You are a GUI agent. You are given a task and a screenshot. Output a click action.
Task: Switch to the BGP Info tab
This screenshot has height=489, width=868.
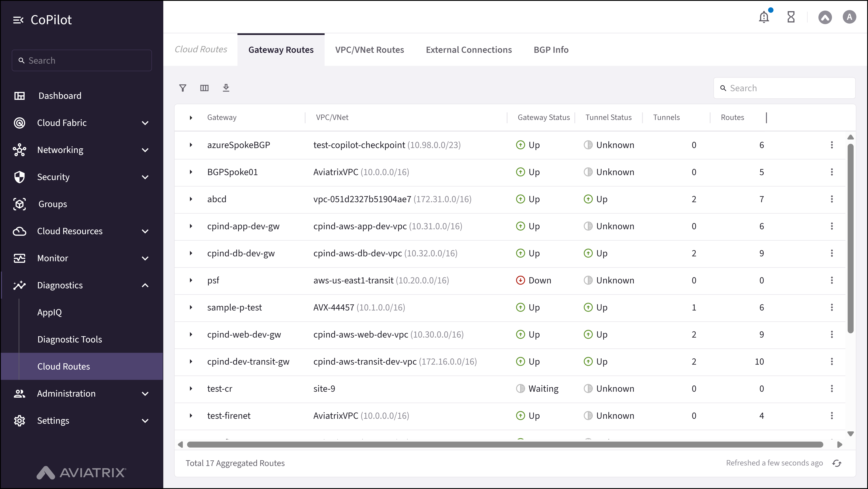551,50
